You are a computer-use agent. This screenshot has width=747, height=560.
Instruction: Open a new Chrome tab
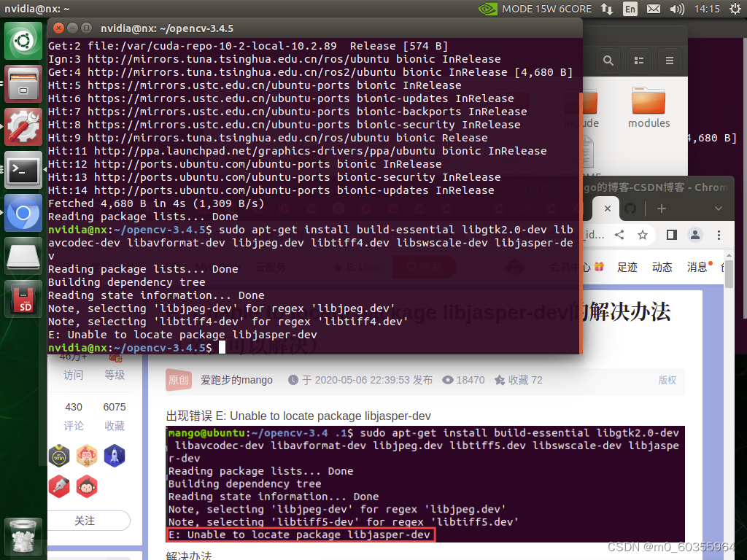661,208
